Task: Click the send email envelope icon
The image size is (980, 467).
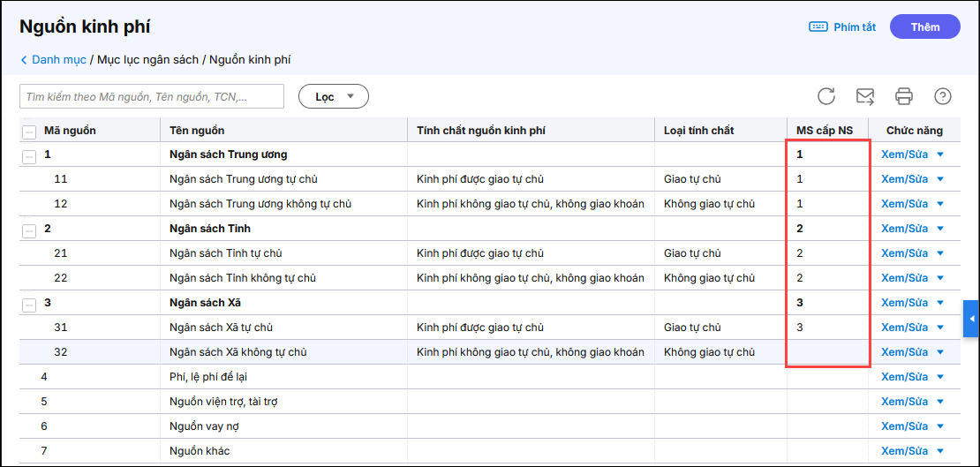Action: click(865, 96)
